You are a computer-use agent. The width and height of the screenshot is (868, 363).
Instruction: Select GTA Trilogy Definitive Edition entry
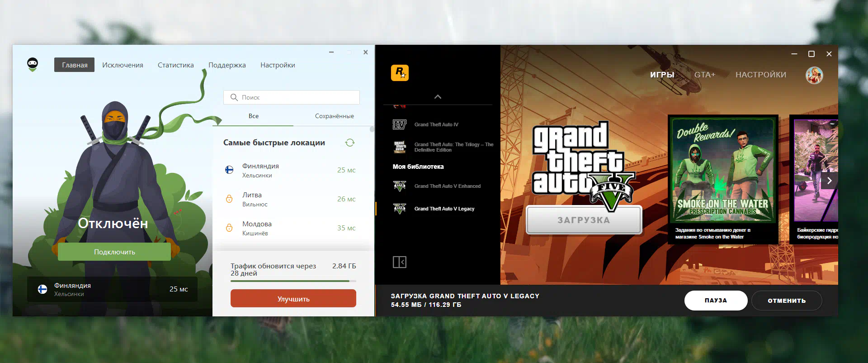pos(454,147)
